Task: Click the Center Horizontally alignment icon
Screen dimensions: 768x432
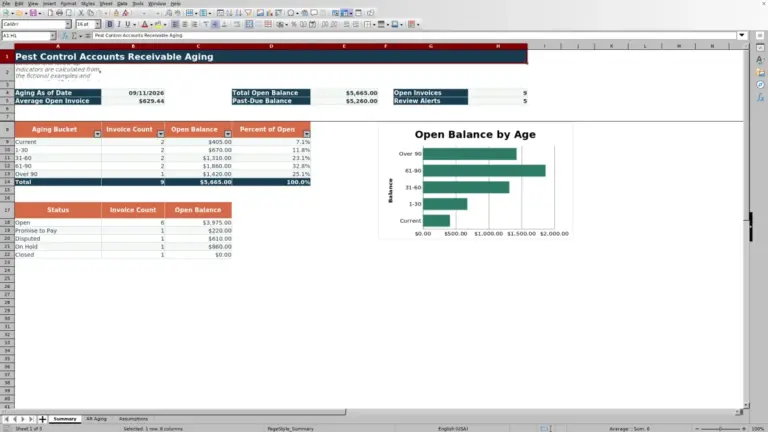Action: tap(185, 24)
